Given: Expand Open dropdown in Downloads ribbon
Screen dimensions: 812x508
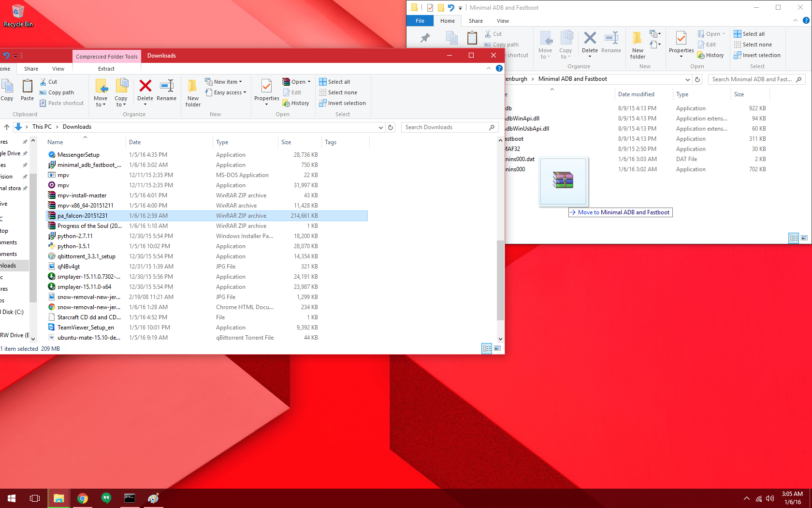Looking at the screenshot, I should pyautogui.click(x=309, y=82).
